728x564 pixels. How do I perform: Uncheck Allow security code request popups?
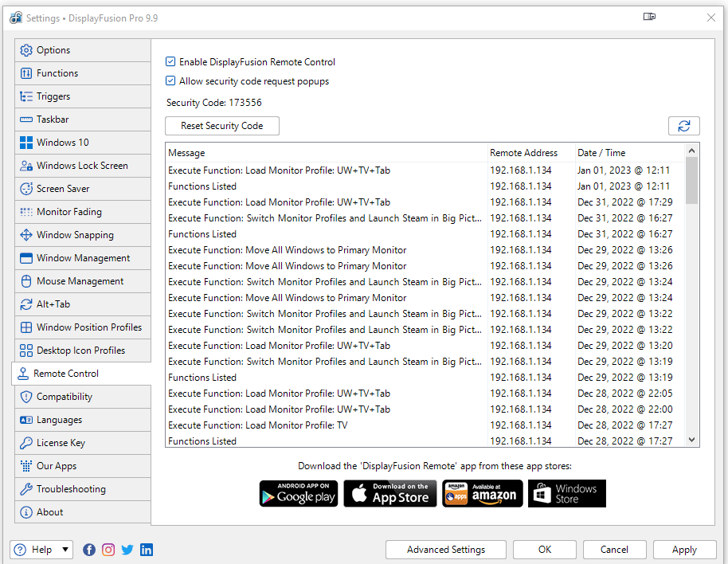coord(170,81)
